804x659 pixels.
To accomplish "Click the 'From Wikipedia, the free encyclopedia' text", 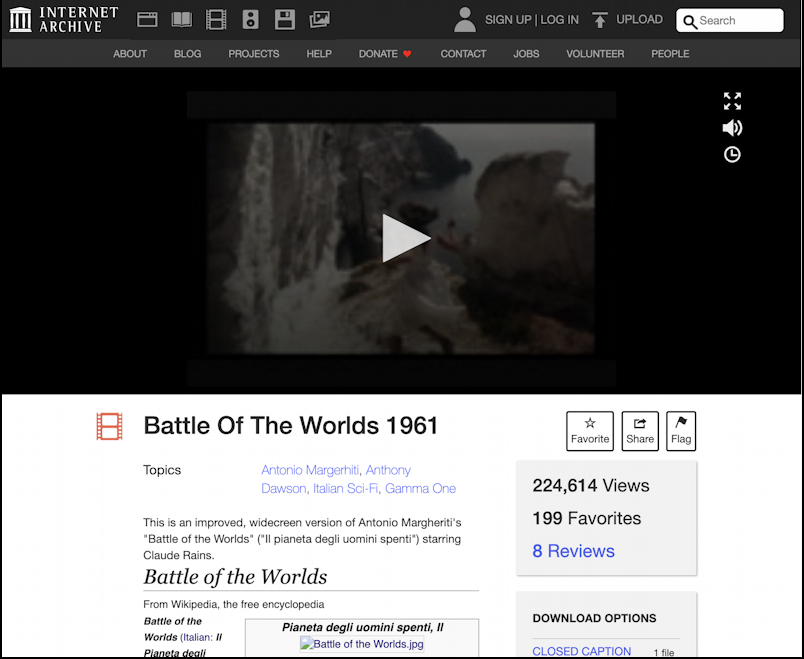I will [x=234, y=605].
